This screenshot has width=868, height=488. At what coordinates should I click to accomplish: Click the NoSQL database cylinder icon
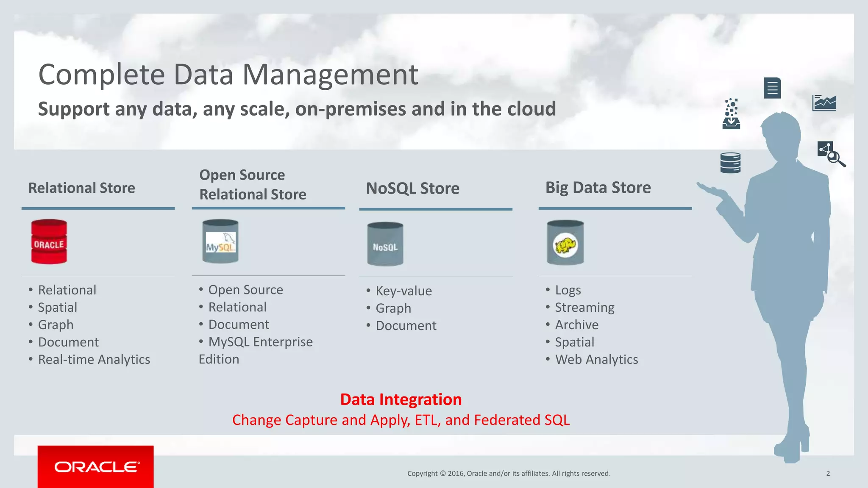click(385, 244)
